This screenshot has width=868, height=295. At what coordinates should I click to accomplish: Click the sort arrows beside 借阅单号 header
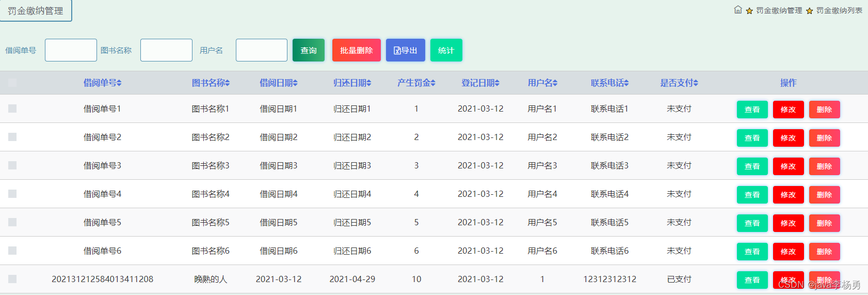119,83
